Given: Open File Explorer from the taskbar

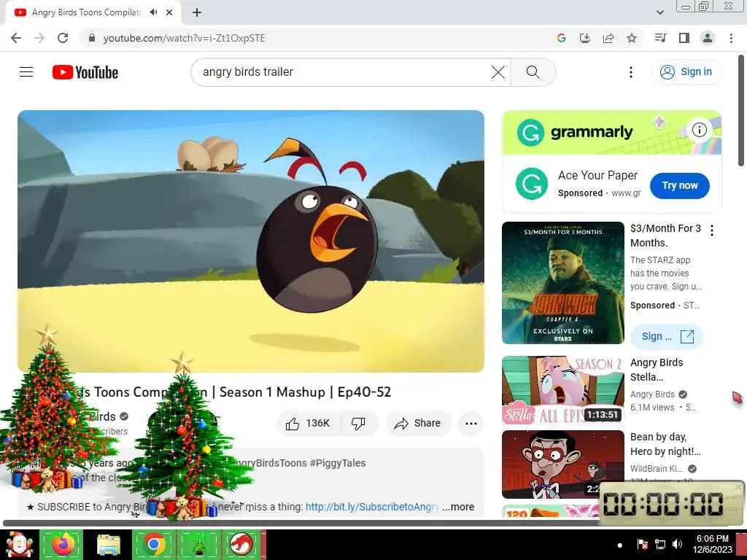Looking at the screenshot, I should tap(108, 544).
